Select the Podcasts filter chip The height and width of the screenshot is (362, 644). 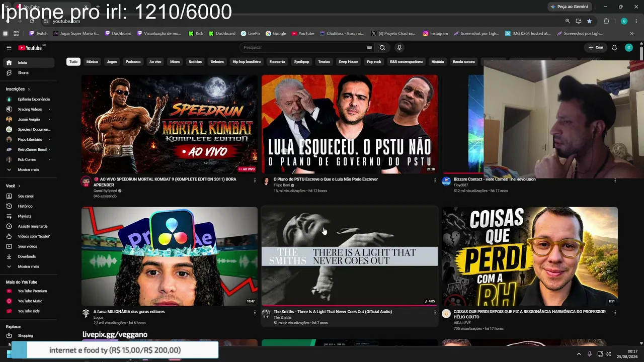pos(133,62)
